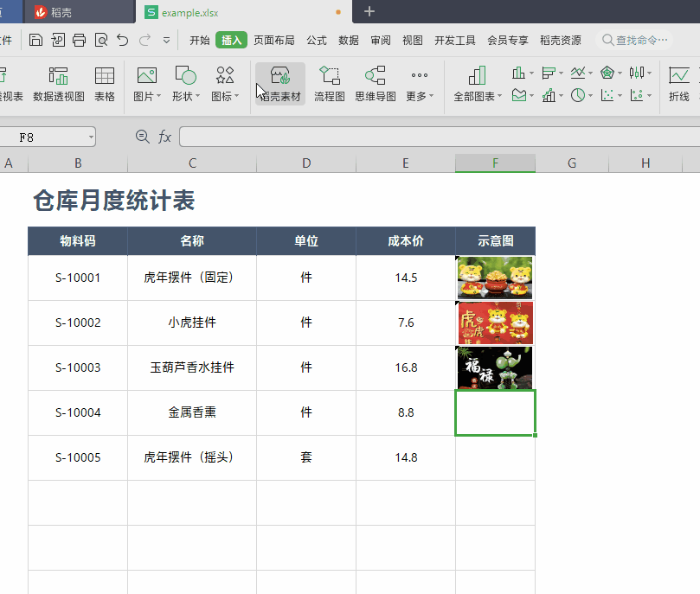Open the 页面布局 ribbon tab
The height and width of the screenshot is (594, 700).
274,40
